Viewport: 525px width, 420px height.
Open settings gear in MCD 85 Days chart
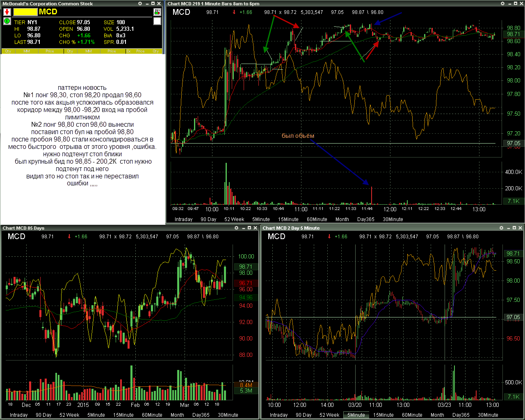236,228
